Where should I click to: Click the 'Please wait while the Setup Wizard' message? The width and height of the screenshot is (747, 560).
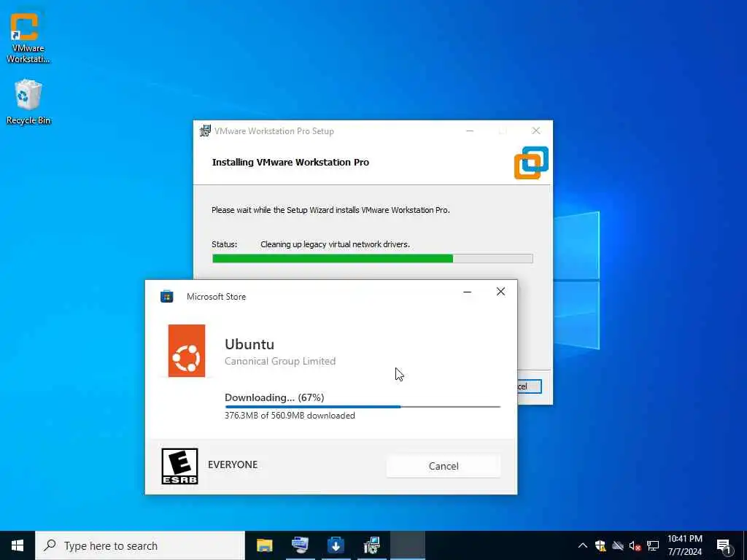coord(330,210)
